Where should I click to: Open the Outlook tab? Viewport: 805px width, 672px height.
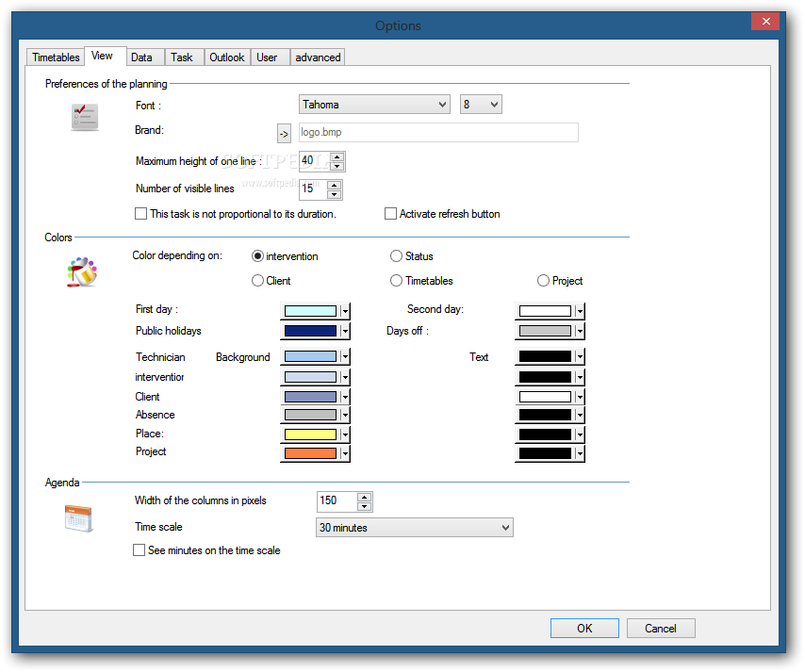coord(226,57)
